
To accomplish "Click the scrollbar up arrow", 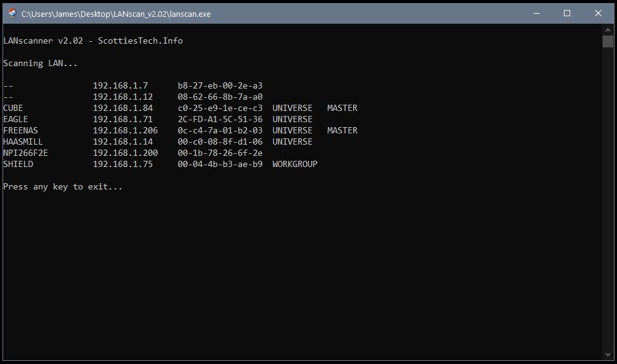I will (608, 30).
